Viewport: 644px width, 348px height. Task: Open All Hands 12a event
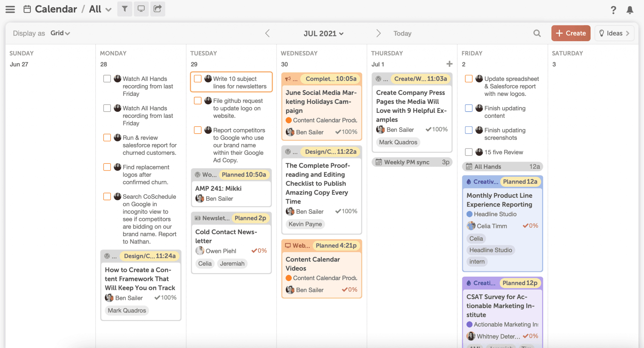[502, 167]
